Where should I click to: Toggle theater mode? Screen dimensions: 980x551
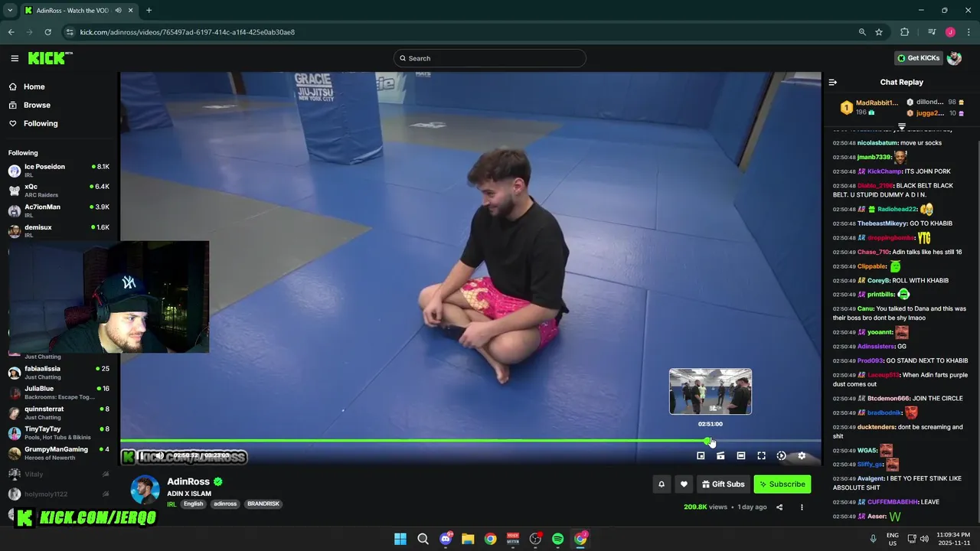tap(741, 456)
